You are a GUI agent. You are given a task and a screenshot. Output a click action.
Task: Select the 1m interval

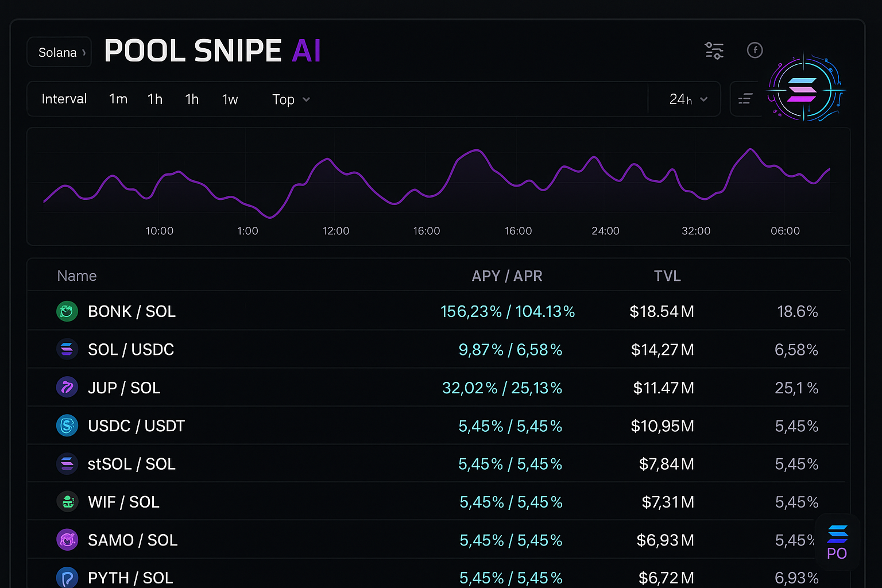click(118, 99)
